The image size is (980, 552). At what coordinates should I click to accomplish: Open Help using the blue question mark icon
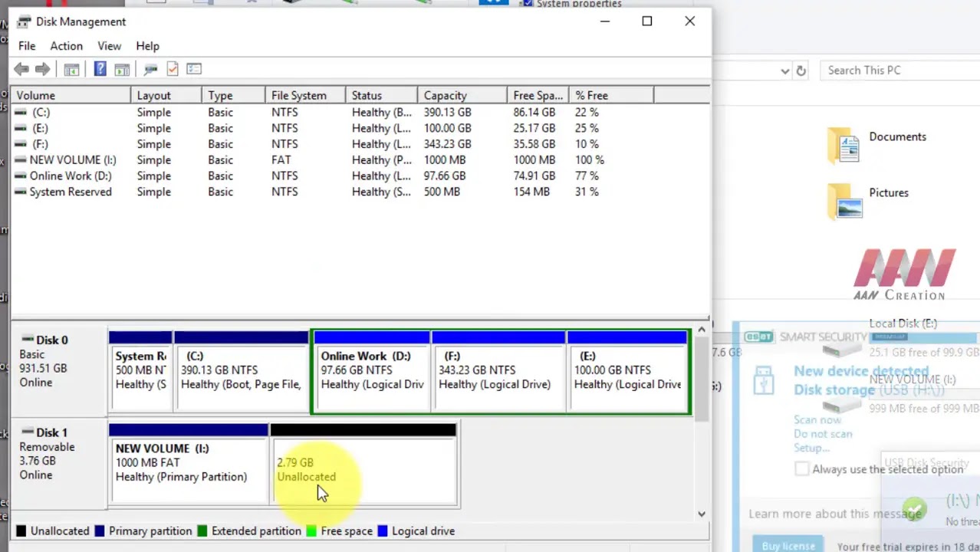click(100, 70)
